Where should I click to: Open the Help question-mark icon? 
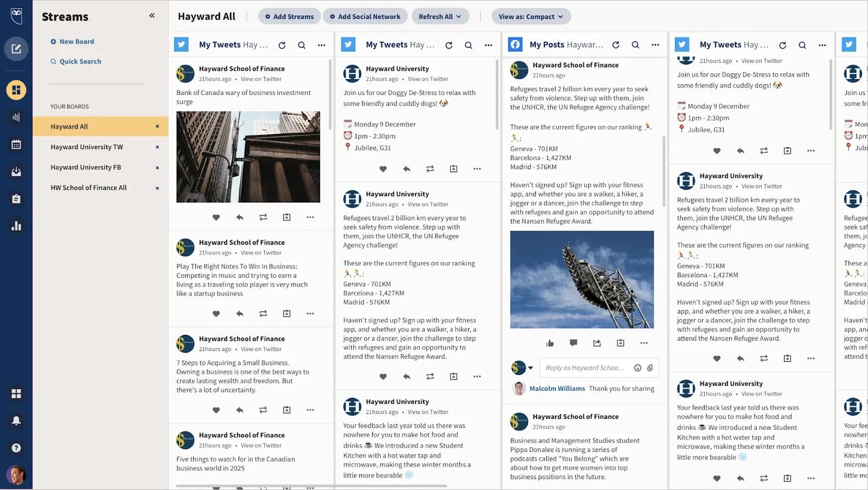click(16, 448)
